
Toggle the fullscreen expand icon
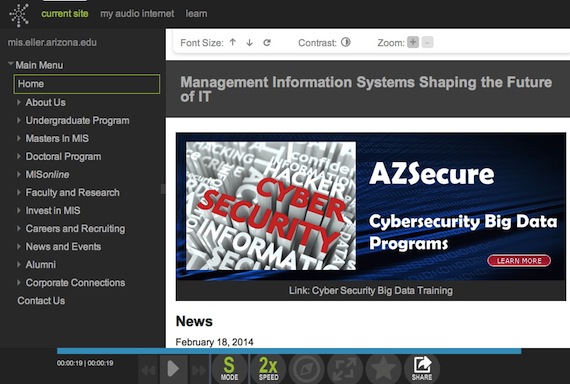(x=345, y=368)
